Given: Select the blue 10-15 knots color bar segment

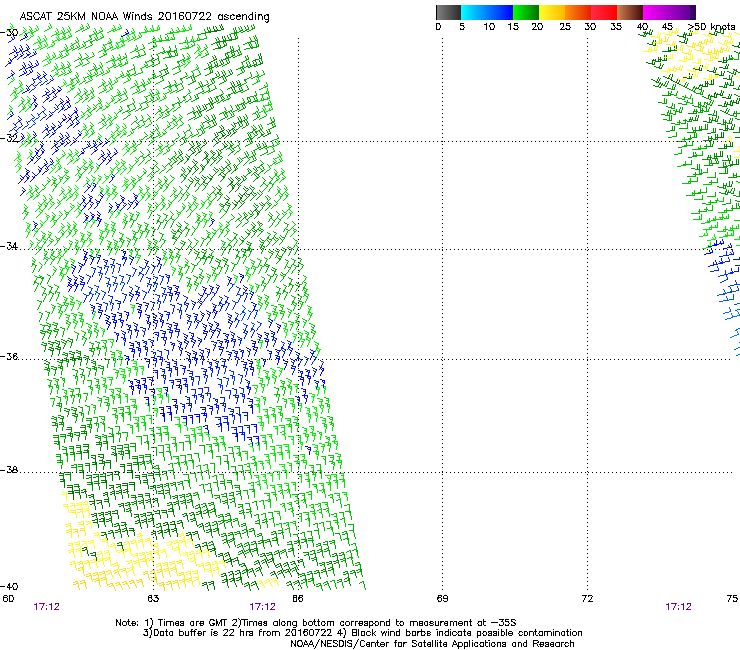Looking at the screenshot, I should tap(499, 12).
